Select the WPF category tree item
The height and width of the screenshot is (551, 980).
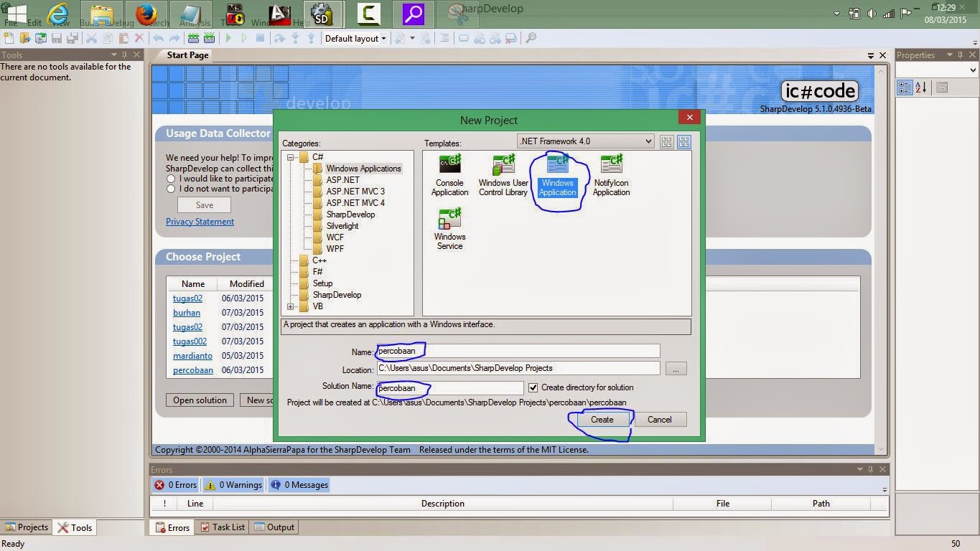pyautogui.click(x=335, y=249)
